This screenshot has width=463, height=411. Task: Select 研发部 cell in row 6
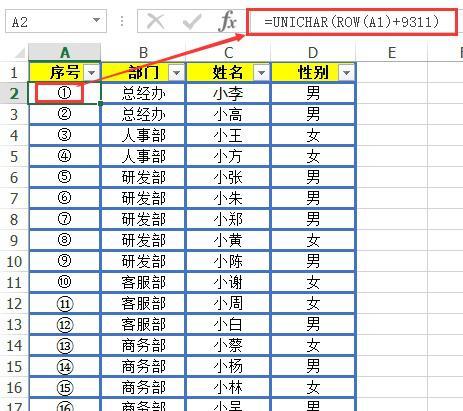point(143,177)
